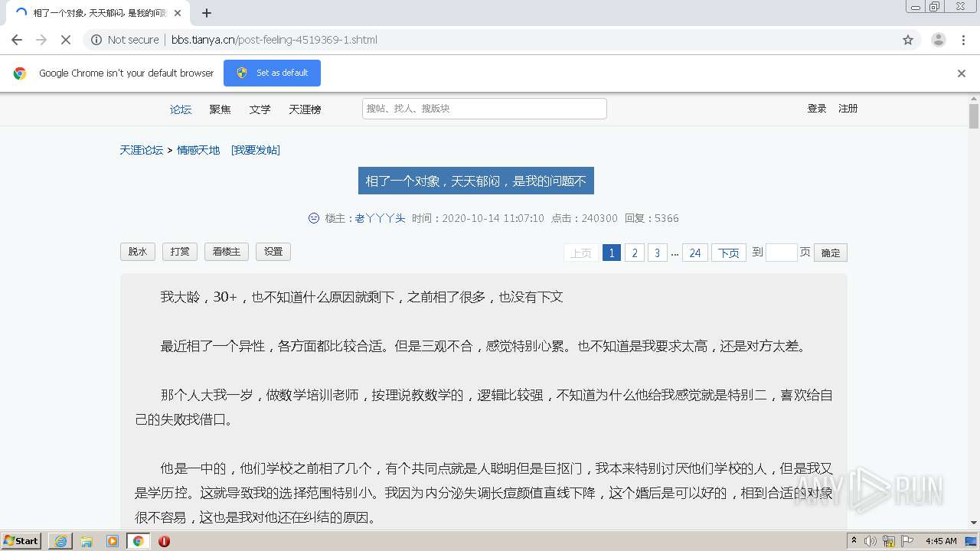Click the 登录 link
This screenshot has height=551, width=980.
tap(817, 109)
